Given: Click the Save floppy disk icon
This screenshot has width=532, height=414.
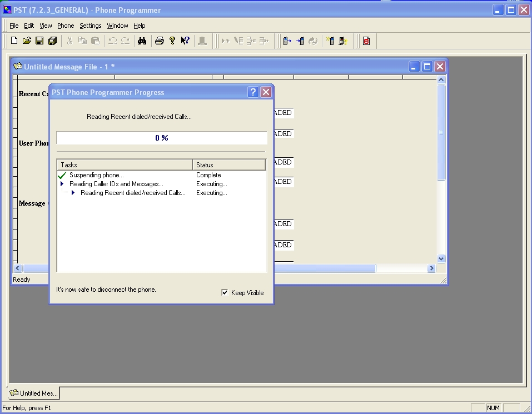Looking at the screenshot, I should tap(39, 41).
